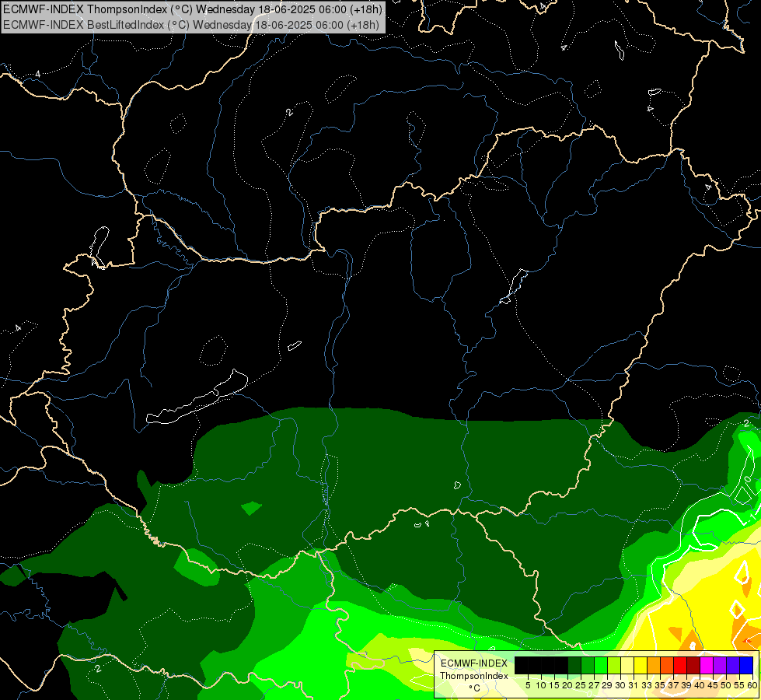Click the ThompsonIndex label in the legend

click(474, 676)
